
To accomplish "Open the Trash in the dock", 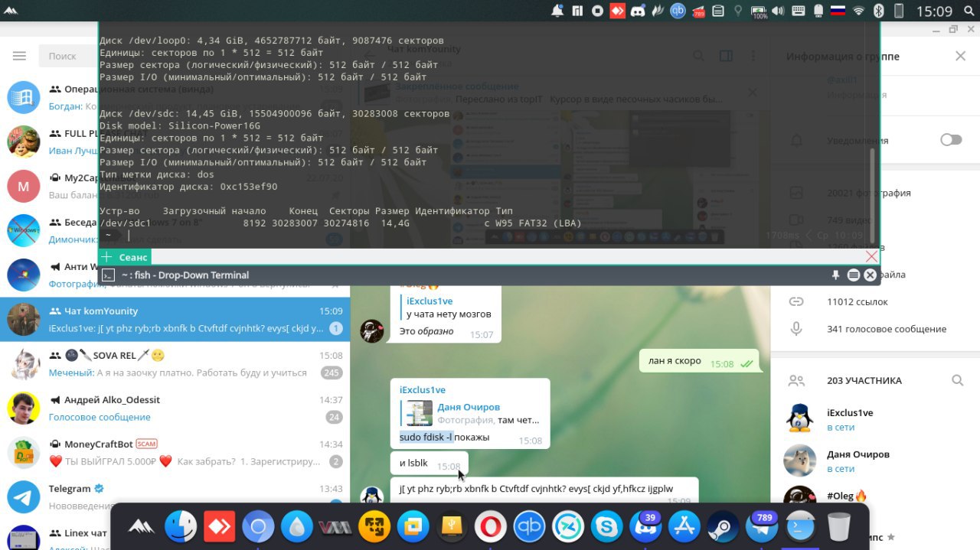I will coord(839,526).
